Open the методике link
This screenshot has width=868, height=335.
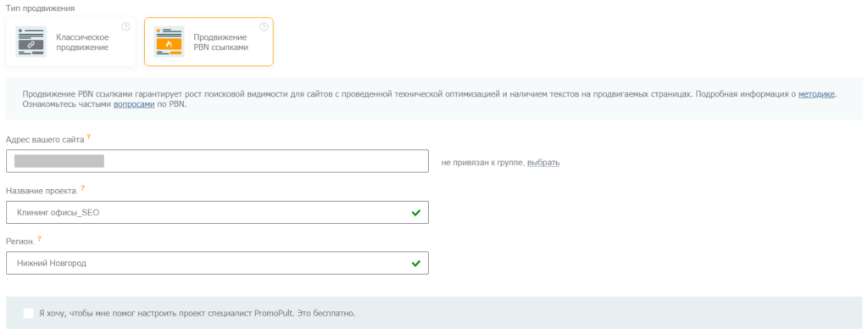tap(817, 95)
